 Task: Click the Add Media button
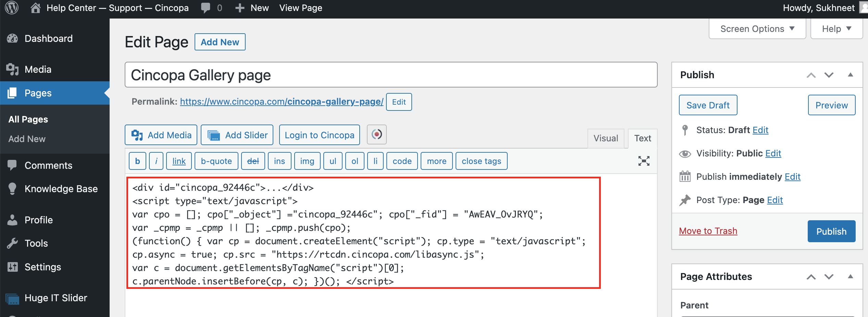161,135
